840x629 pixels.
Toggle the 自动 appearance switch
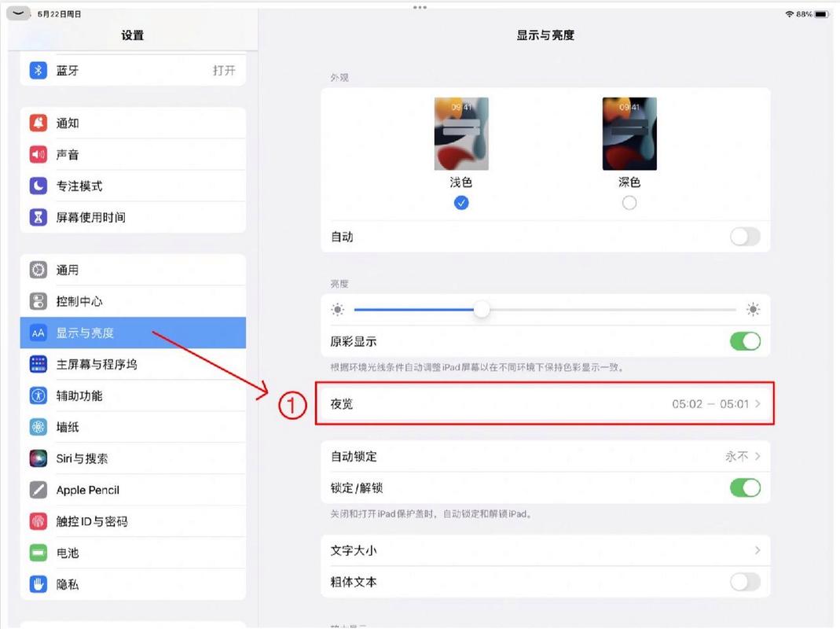tap(745, 237)
